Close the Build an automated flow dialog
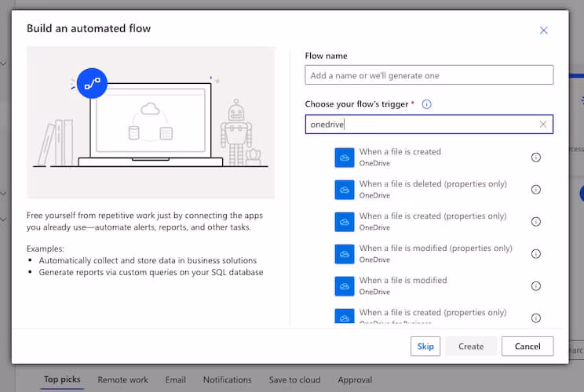Screen dimensions: 584x392 543,31
